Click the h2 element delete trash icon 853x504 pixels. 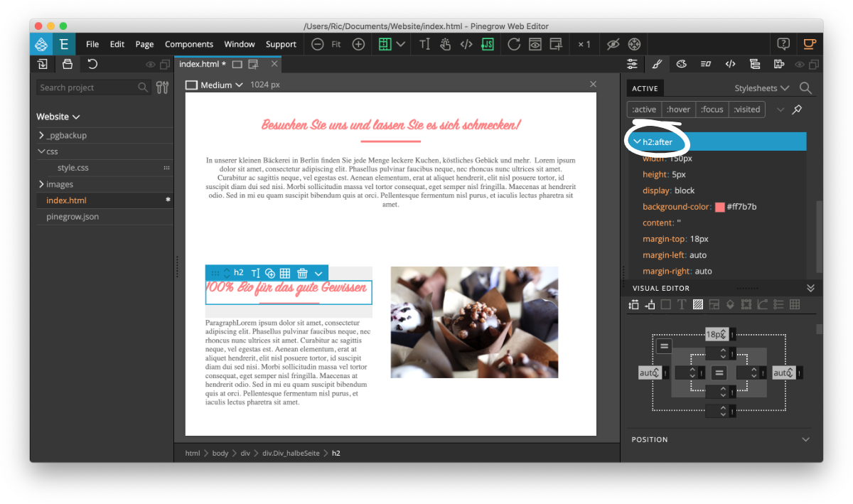pos(302,273)
